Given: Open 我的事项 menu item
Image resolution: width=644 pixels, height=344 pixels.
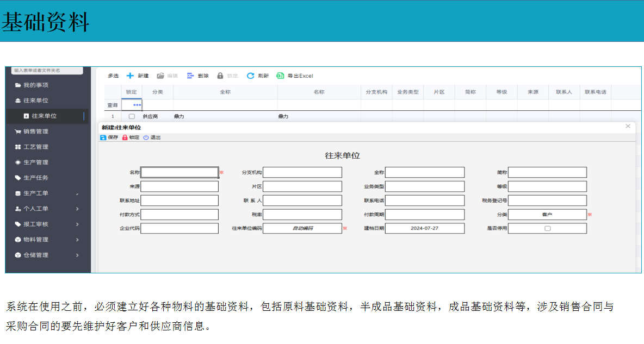Looking at the screenshot, I should click(36, 85).
